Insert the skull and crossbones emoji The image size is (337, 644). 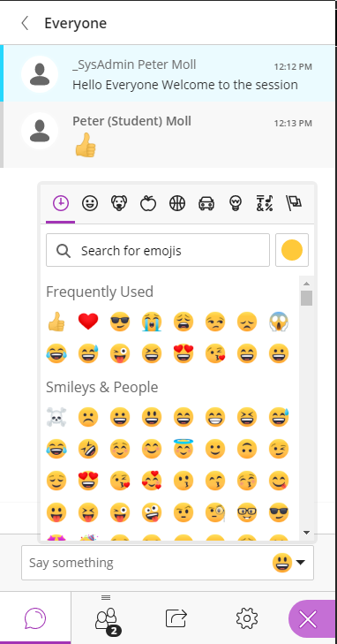coord(56,417)
